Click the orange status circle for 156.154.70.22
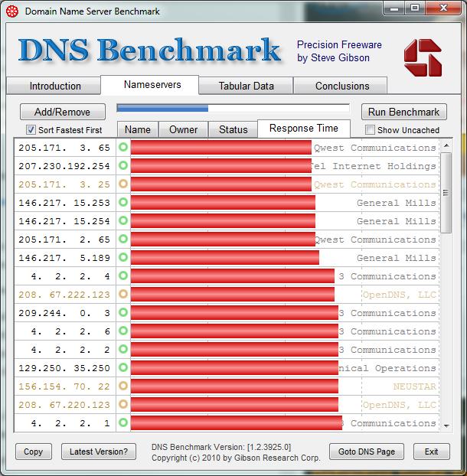467x476 pixels. click(x=123, y=386)
